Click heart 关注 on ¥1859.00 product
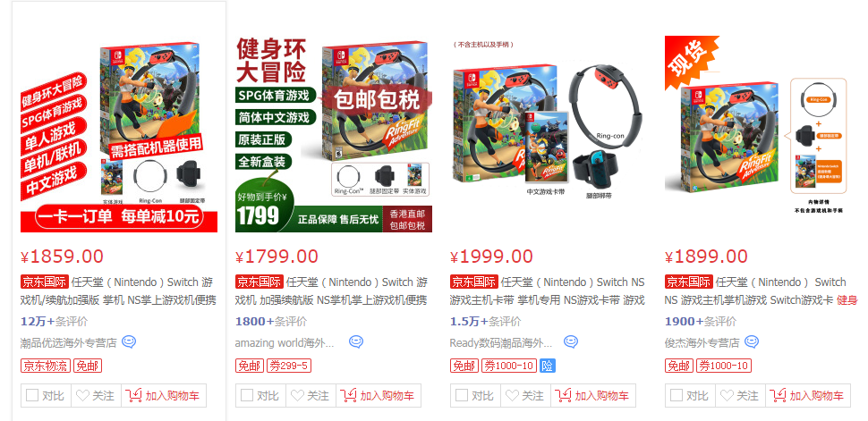Screen dimensions: 868x421 pos(95,396)
